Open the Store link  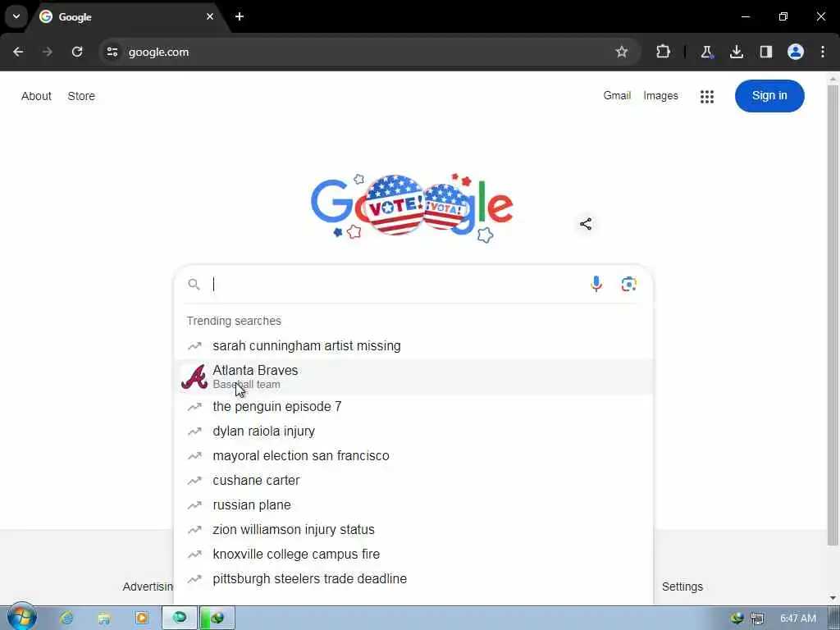81,96
